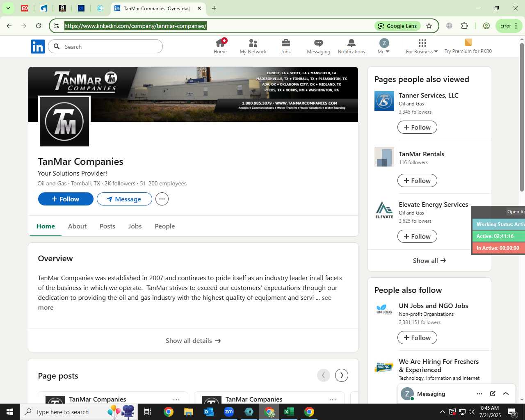Click the TanMar Companies logo thumbnail
The height and width of the screenshot is (420, 525).
pyautogui.click(x=64, y=121)
